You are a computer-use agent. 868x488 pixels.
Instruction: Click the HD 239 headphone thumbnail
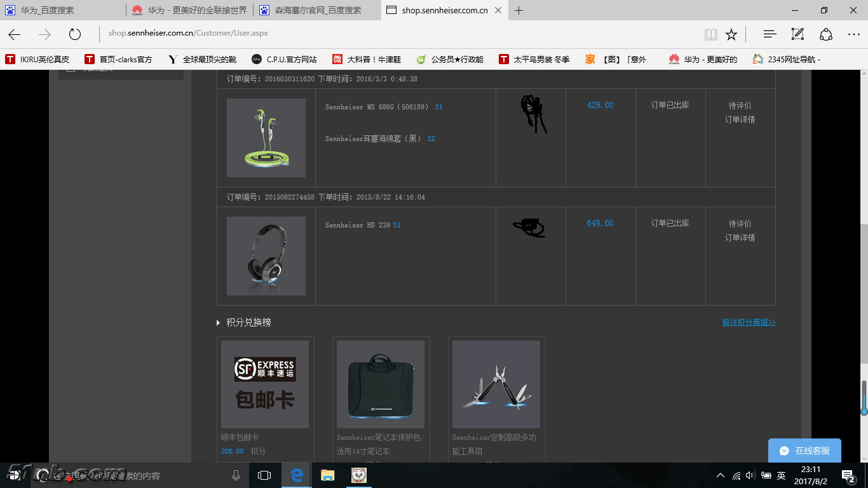tap(266, 256)
